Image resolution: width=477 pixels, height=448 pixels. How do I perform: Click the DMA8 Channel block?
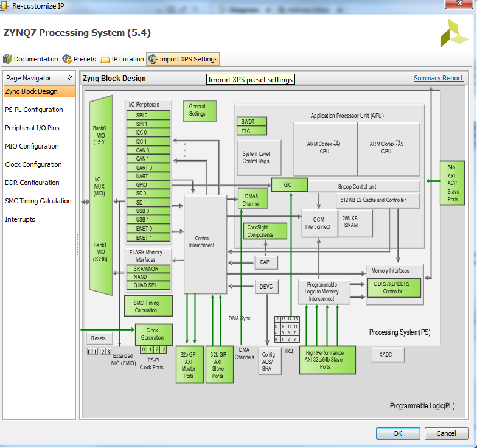click(x=253, y=198)
